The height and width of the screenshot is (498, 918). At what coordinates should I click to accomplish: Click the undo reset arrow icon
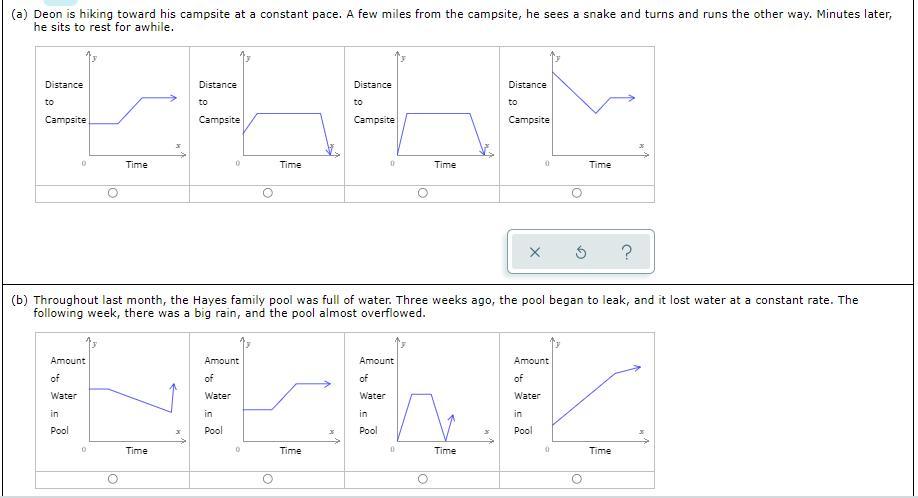point(581,252)
